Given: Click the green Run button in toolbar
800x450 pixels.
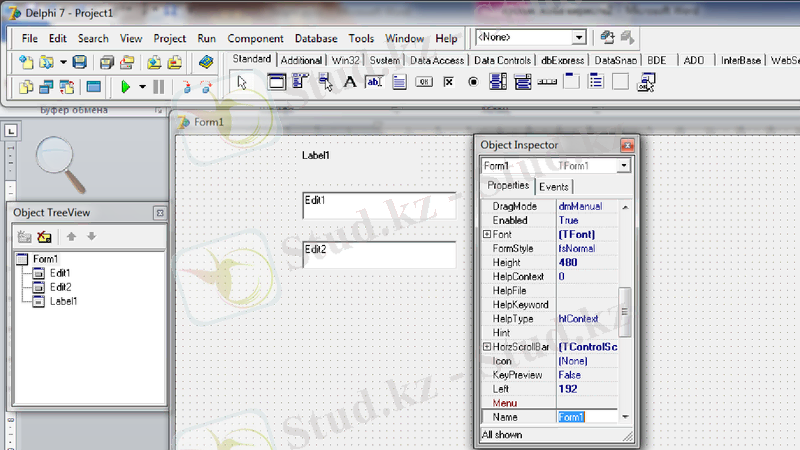Looking at the screenshot, I should pos(126,87).
